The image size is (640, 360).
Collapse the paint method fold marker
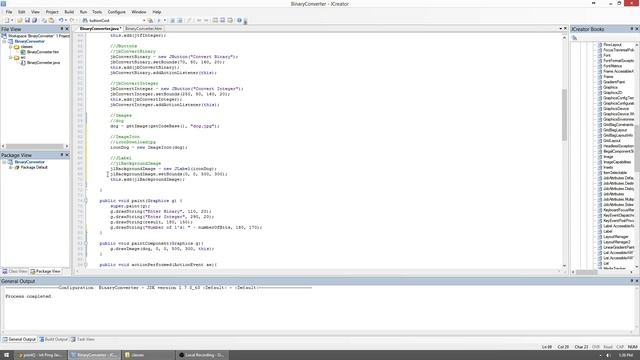(x=85, y=201)
